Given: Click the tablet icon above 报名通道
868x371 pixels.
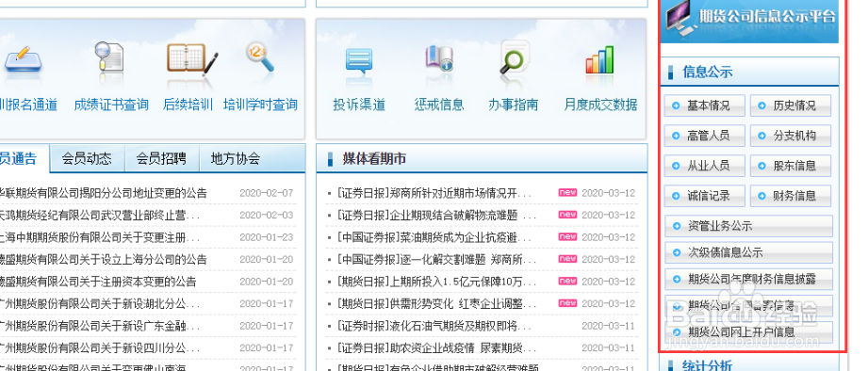Looking at the screenshot, I should pyautogui.click(x=23, y=59).
